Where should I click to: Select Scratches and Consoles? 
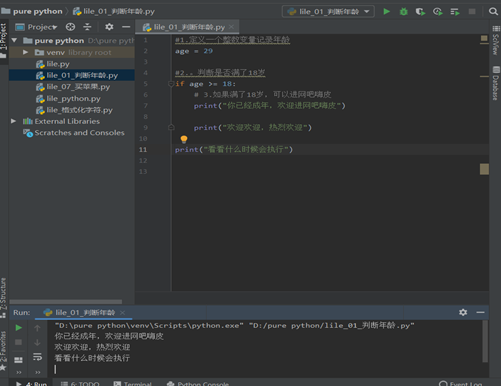click(79, 133)
